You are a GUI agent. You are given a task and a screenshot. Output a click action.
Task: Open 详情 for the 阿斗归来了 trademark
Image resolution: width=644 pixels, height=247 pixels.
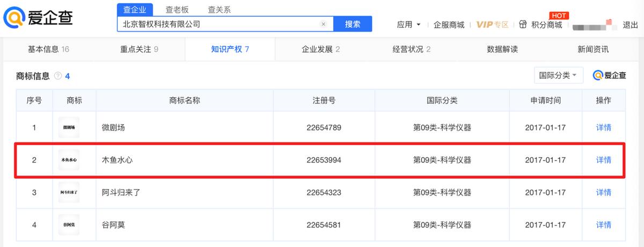coord(604,192)
